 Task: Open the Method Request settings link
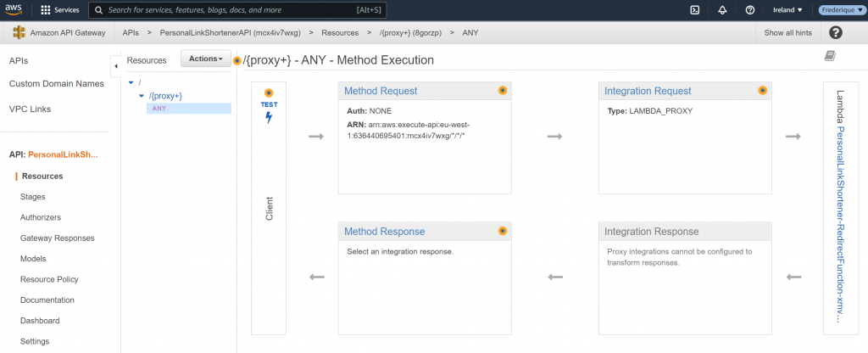pyautogui.click(x=381, y=91)
